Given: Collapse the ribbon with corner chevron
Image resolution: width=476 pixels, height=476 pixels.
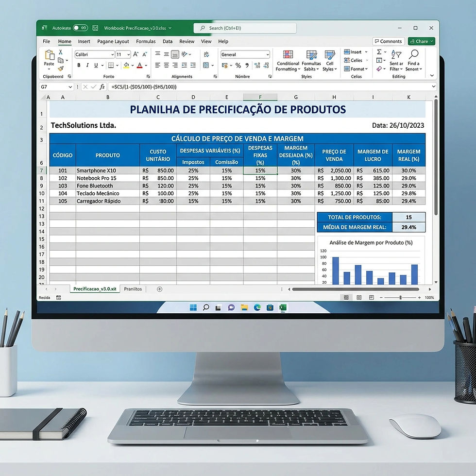Looking at the screenshot, I should point(432,75).
